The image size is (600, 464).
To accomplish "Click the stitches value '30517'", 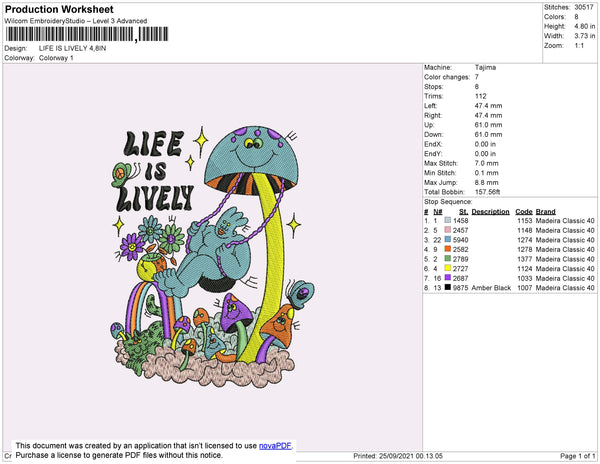I will 584,7.
